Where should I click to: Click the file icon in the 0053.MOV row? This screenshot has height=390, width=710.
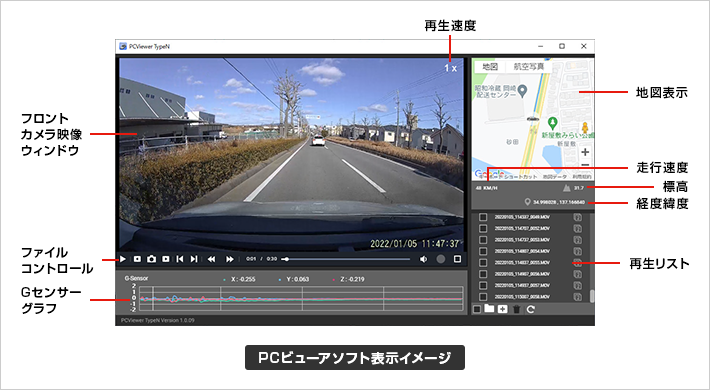pyautogui.click(x=577, y=240)
